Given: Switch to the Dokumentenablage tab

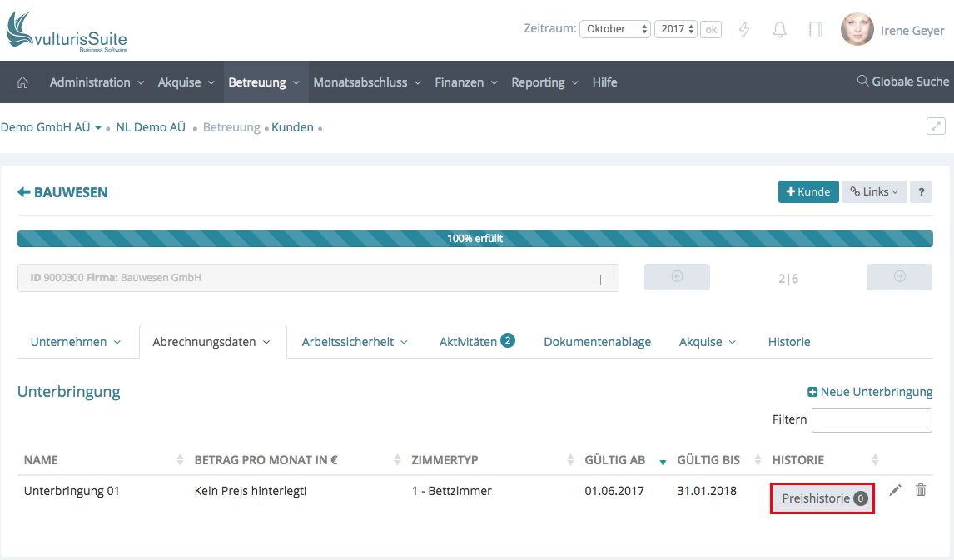Looking at the screenshot, I should click(x=597, y=342).
